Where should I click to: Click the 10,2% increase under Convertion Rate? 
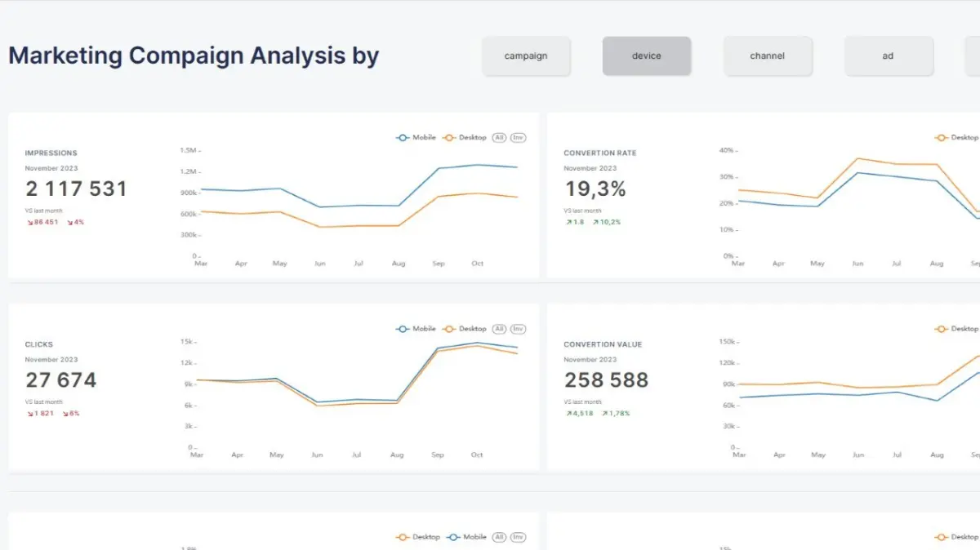click(607, 222)
